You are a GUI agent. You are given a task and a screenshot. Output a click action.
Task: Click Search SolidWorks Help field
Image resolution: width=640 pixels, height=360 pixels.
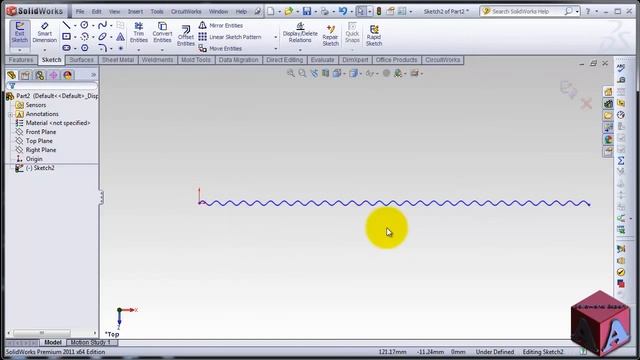(527, 11)
